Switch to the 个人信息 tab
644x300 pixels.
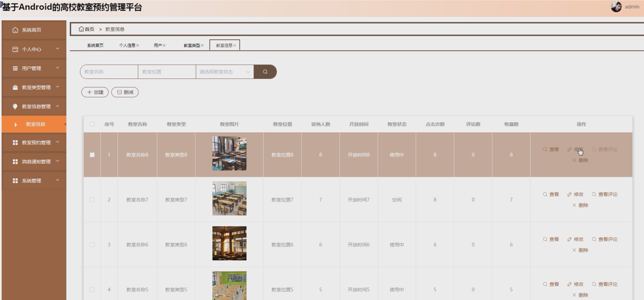127,45
